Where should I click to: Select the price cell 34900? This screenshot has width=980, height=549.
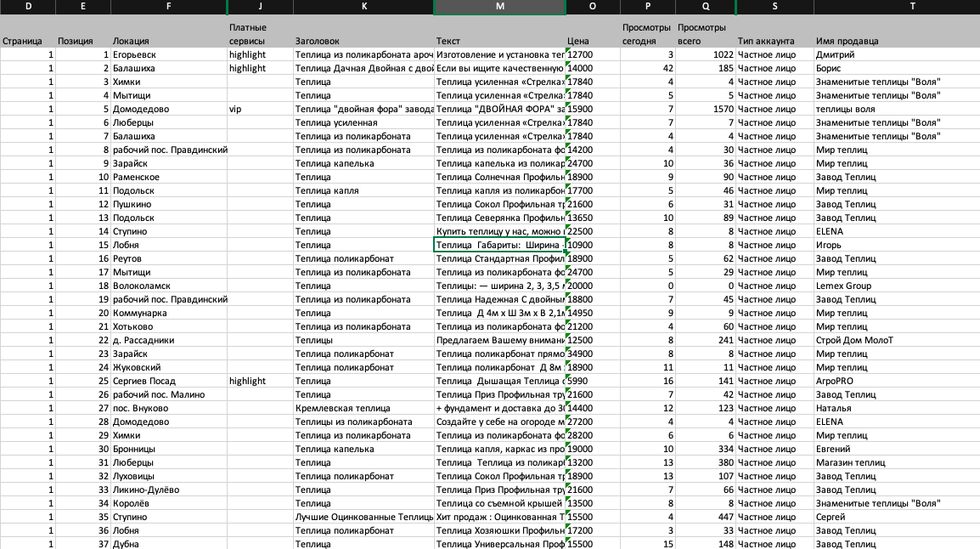click(593, 354)
